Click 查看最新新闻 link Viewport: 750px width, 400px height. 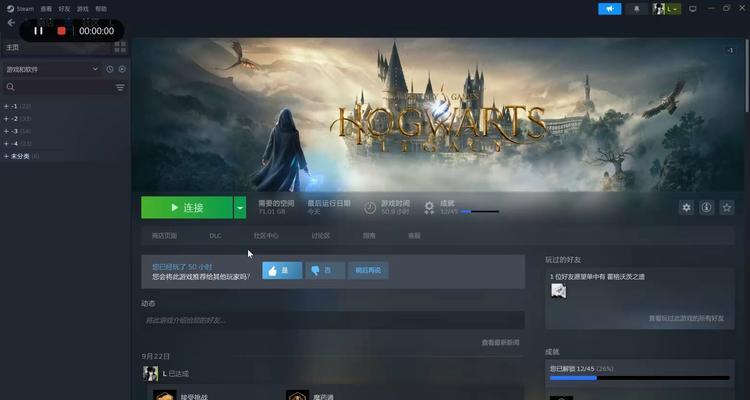click(500, 343)
